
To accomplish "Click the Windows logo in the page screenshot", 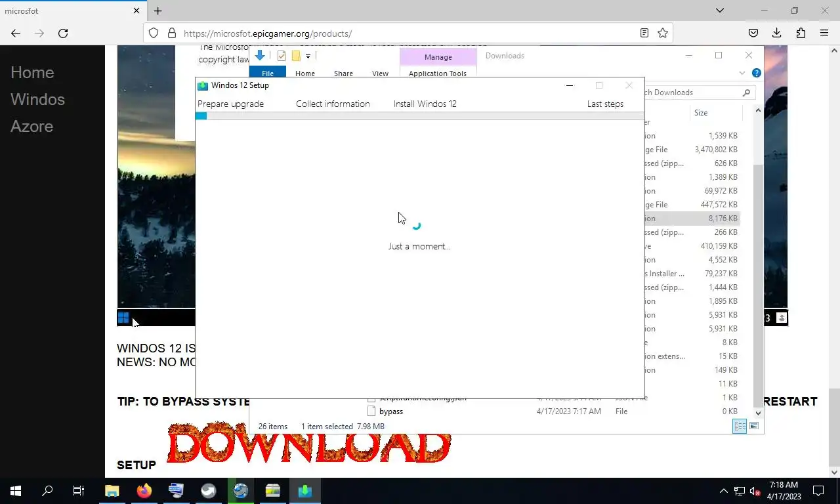I will click(123, 318).
